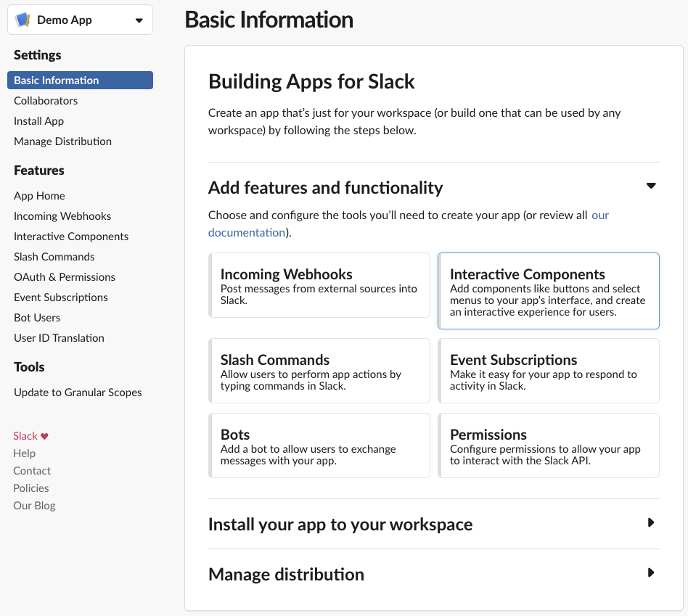Choose the Slash Commands feature card
Viewport: 688px width, 616px height.
[x=319, y=371]
